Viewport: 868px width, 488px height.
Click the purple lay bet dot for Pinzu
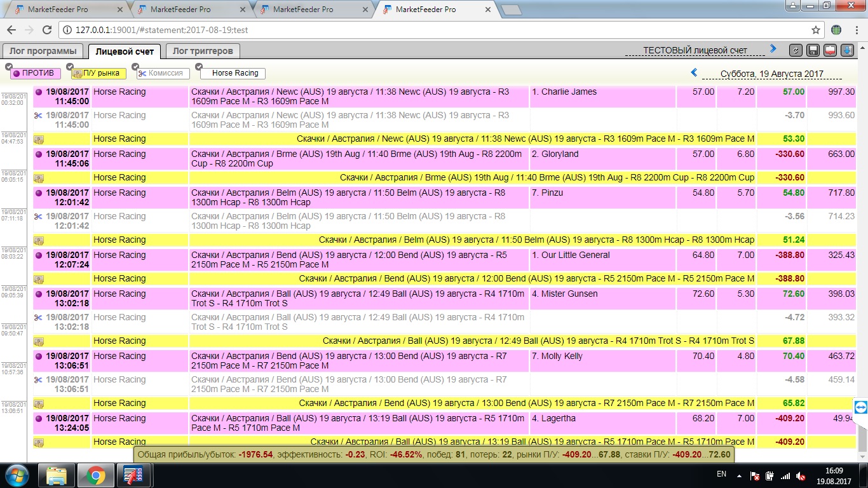point(39,193)
